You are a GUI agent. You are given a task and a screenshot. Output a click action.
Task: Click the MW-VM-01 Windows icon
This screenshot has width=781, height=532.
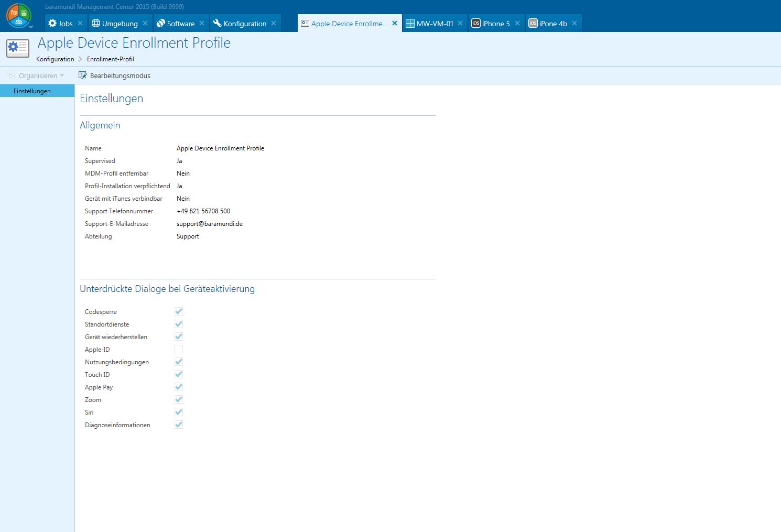coord(410,24)
